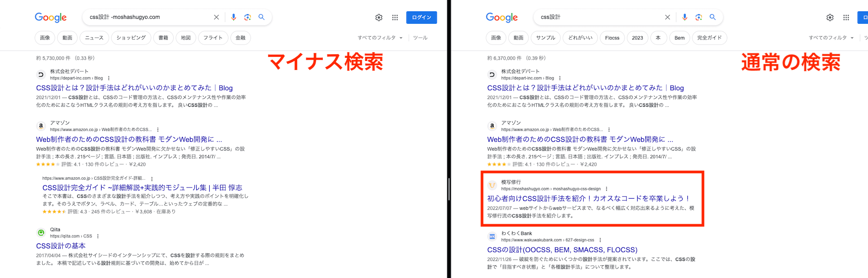The width and height of the screenshot is (868, 278).
Task: Open settings gear in the right window
Action: coord(830,17)
